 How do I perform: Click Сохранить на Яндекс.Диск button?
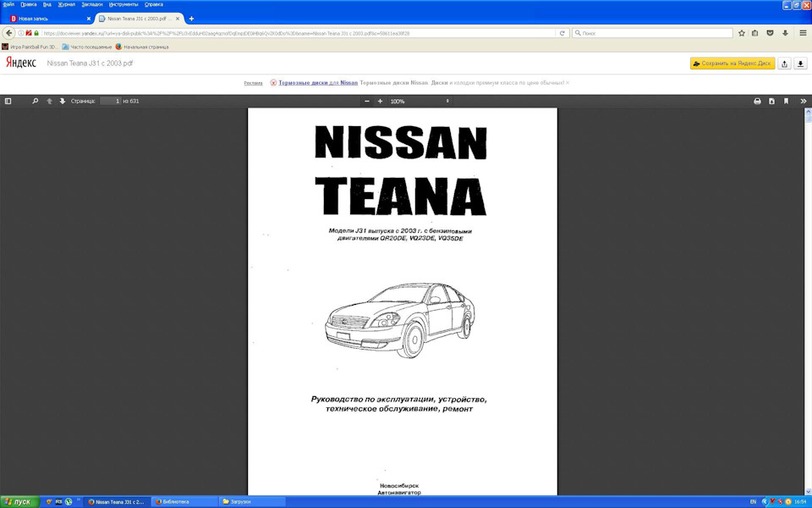(x=732, y=63)
